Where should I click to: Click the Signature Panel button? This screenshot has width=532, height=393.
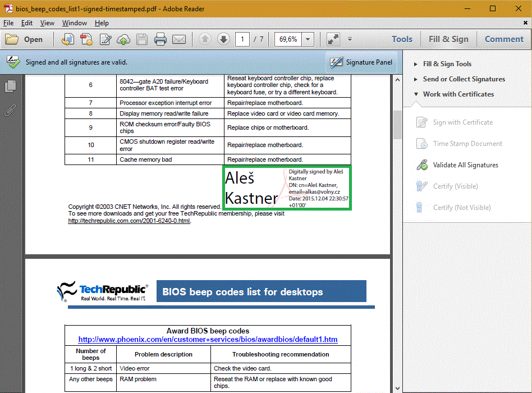click(361, 62)
